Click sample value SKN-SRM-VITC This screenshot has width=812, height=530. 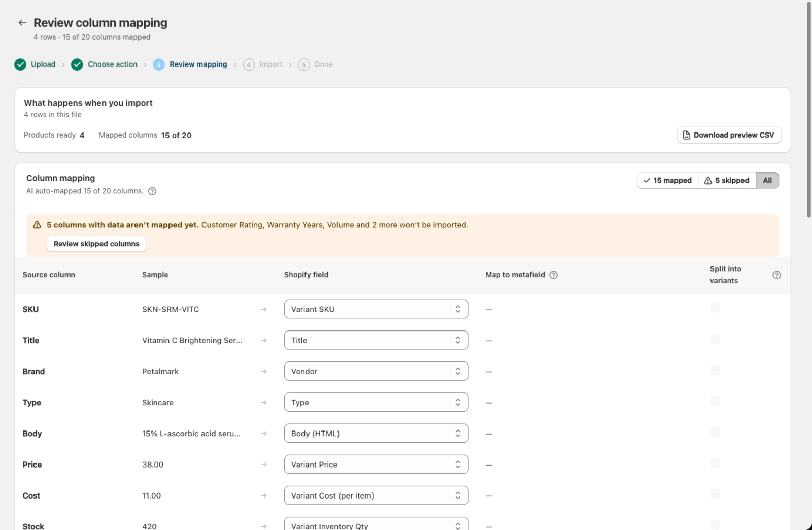[x=171, y=309]
